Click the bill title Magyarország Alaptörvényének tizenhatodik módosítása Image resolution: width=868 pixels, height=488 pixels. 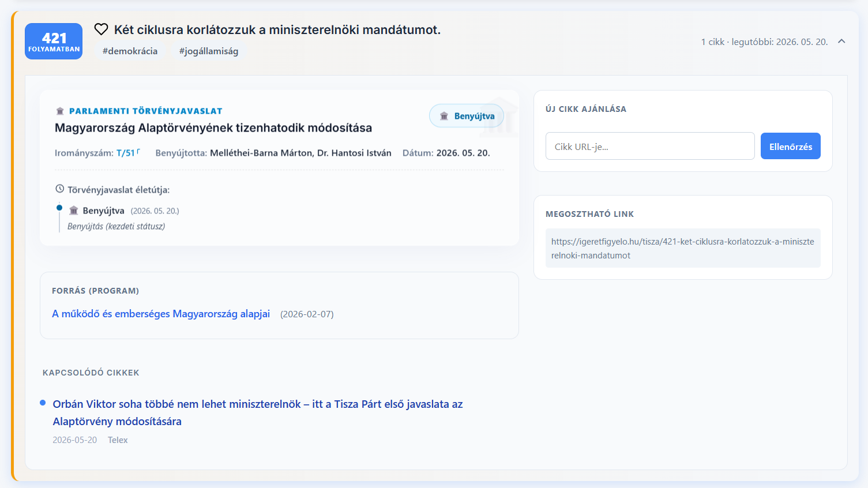(213, 127)
